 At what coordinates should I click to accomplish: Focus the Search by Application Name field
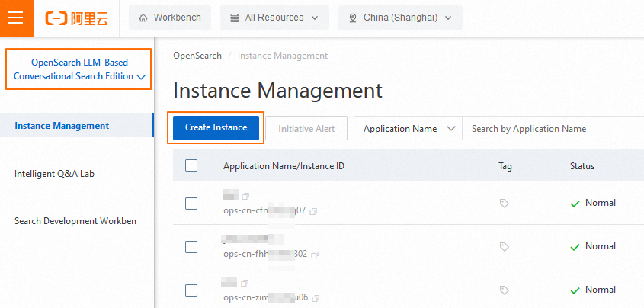[553, 129]
